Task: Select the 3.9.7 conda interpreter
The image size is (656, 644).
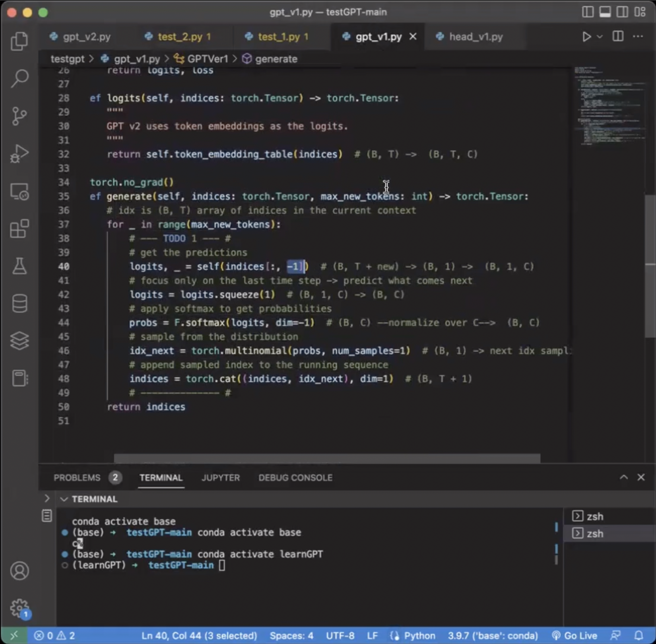Action: [x=493, y=635]
